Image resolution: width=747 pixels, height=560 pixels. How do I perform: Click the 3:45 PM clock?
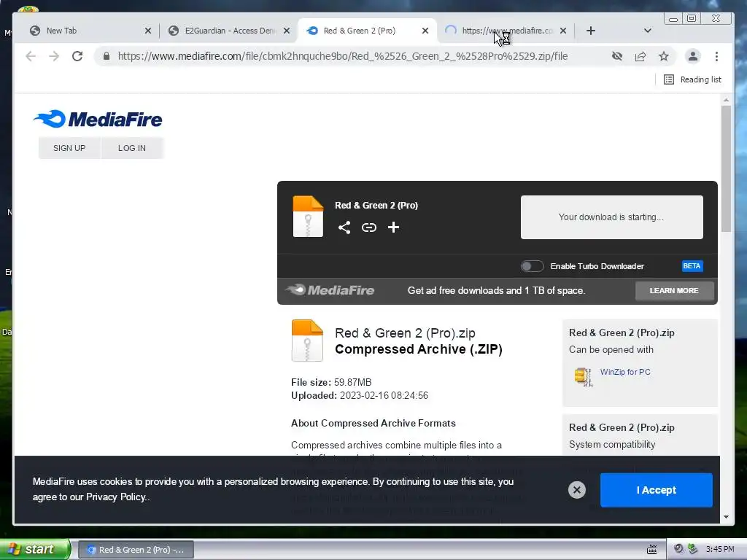click(720, 549)
